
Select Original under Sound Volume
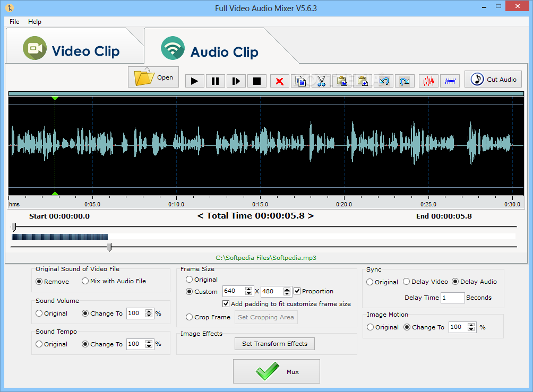coord(51,313)
